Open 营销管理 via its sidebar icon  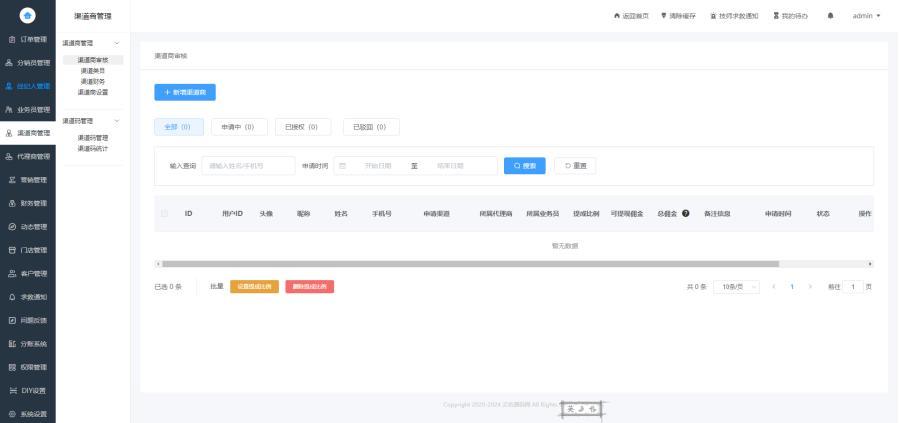(x=12, y=180)
